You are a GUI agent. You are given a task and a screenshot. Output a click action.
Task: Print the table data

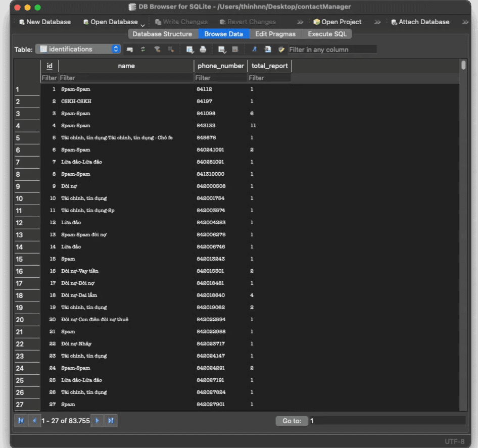[x=203, y=49]
